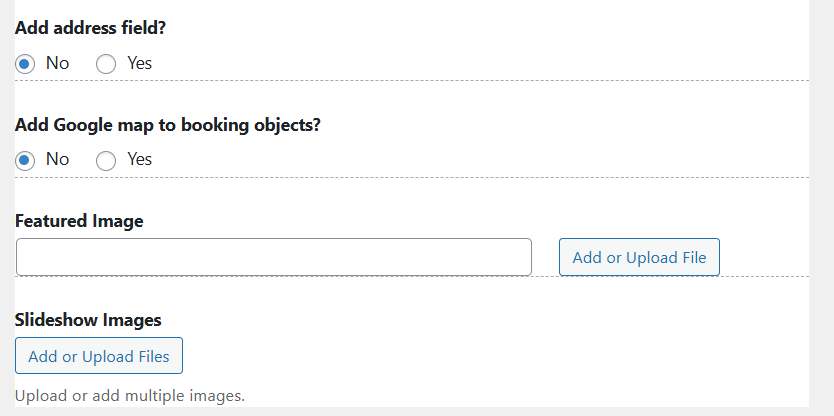Click the 'Slideshow Images' field label

coord(89,320)
